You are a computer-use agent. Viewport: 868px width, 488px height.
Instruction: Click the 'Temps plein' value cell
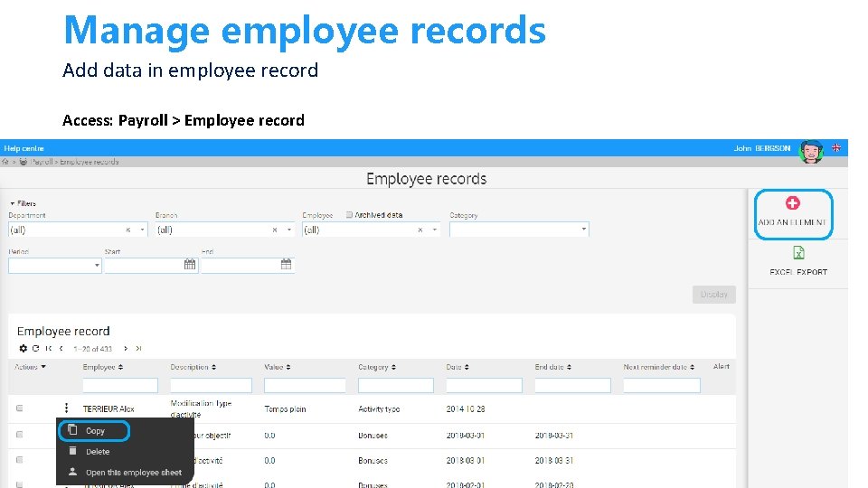(285, 408)
